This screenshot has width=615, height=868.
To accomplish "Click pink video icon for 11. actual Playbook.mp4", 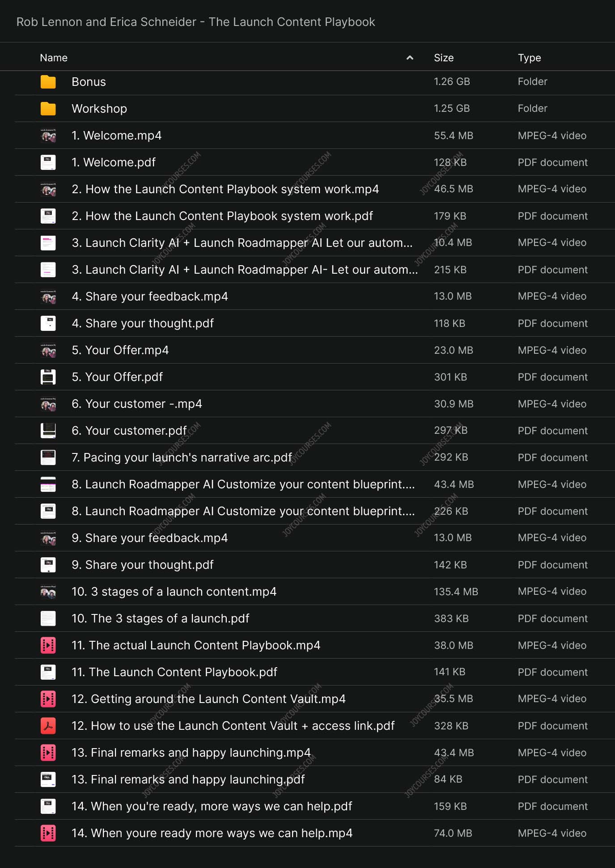I will click(x=48, y=645).
